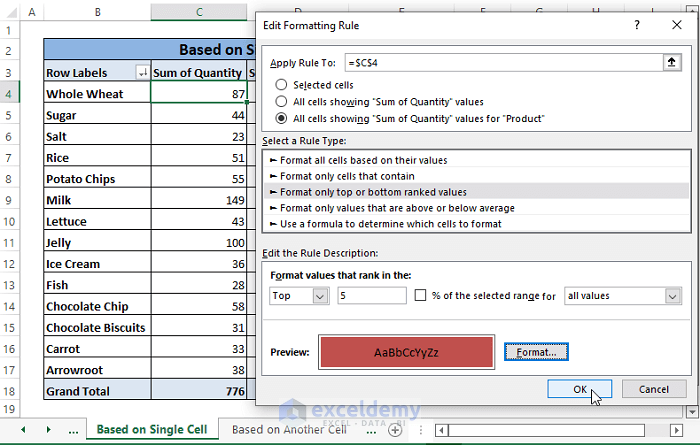Viewport: 700px width, 445px height.
Task: Close the Edit Formatting Rule dialog
Action: click(x=677, y=25)
